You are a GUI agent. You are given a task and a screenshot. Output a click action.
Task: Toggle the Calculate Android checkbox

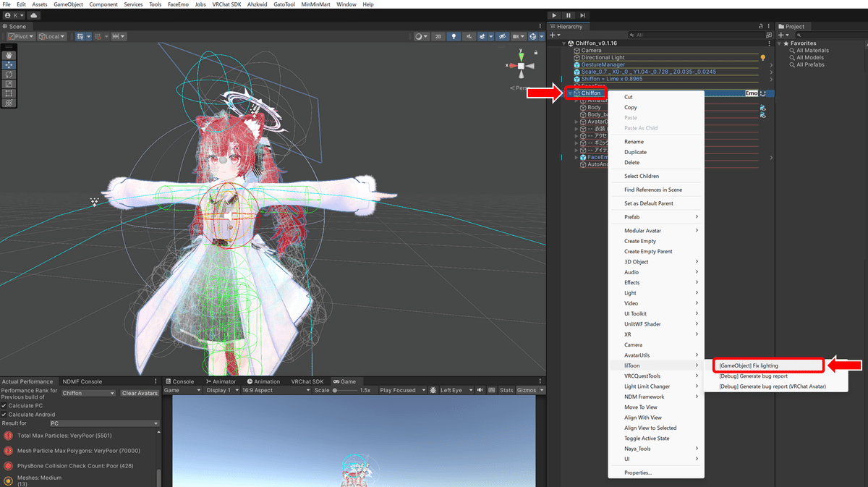click(x=4, y=415)
